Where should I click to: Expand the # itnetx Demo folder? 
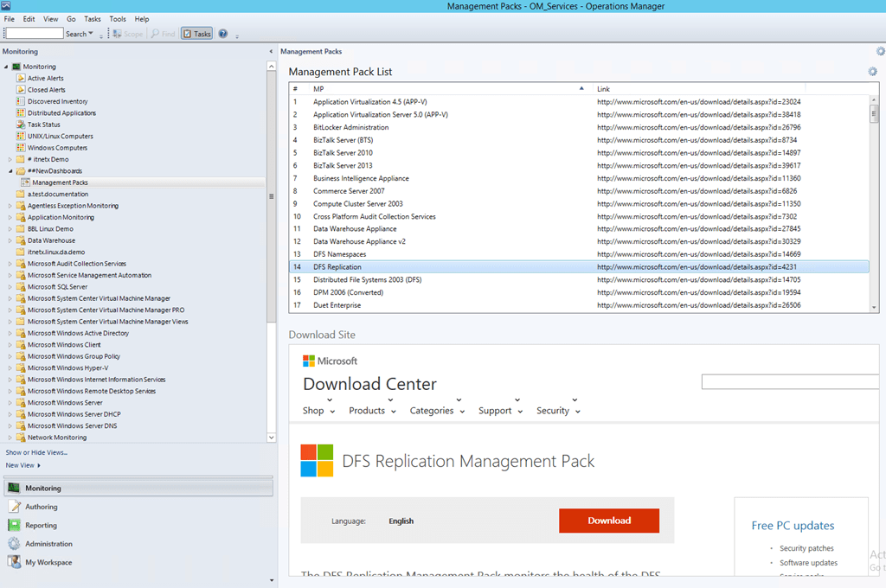pyautogui.click(x=10, y=159)
